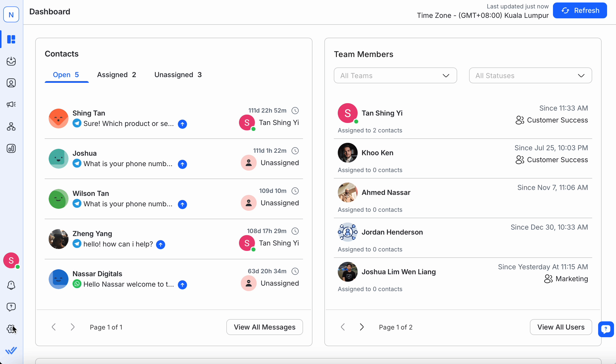Open the Contacts module icon in sidebar
This screenshot has height=364, width=616.
pos(11,83)
